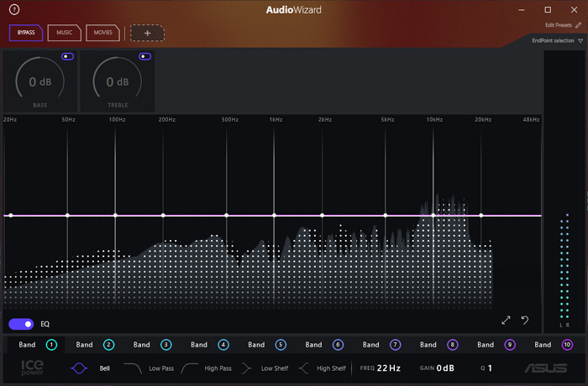
Task: Click the EQ node at 5kHz line
Action: 386,215
